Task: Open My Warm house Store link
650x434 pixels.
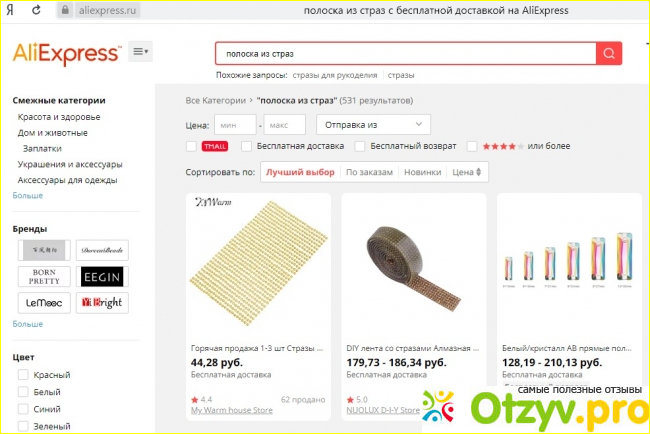Action: pyautogui.click(x=232, y=410)
